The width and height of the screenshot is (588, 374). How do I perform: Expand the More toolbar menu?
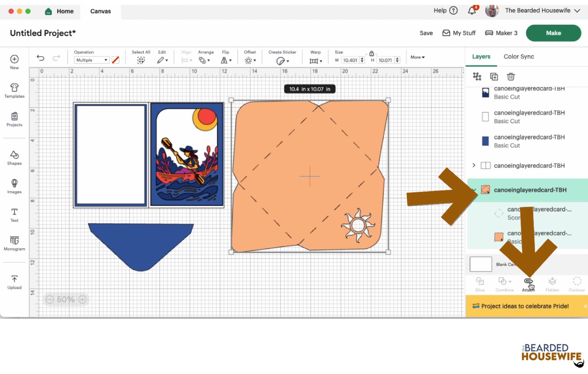point(417,57)
